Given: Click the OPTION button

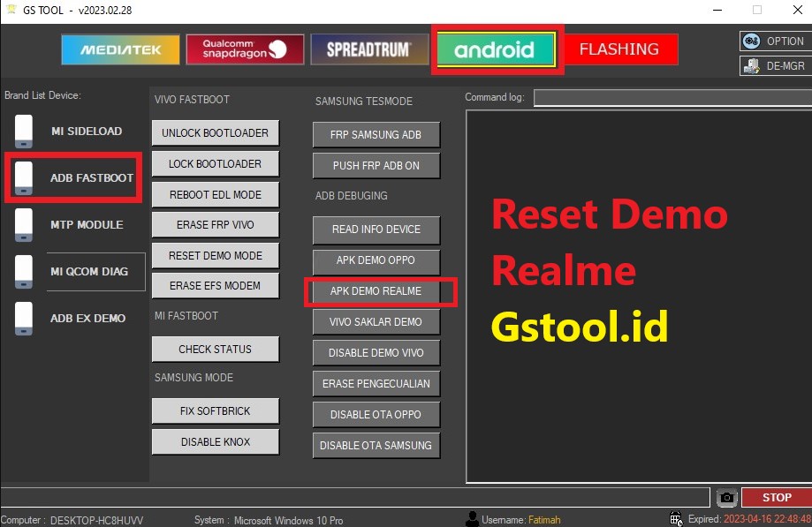Looking at the screenshot, I should [776, 41].
